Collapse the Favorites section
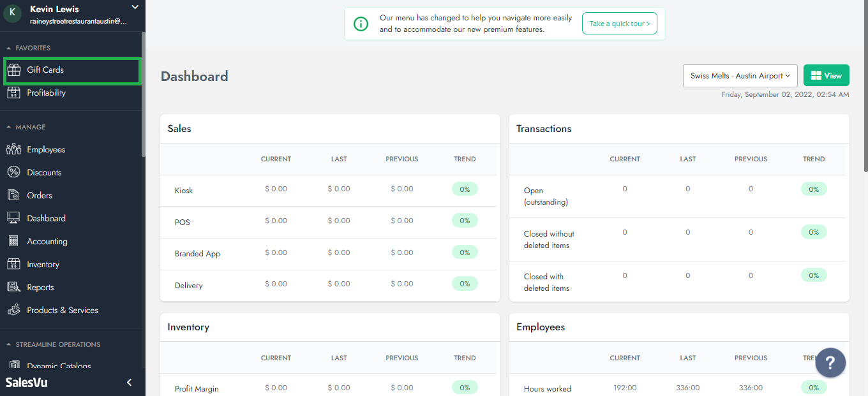 pyautogui.click(x=9, y=48)
